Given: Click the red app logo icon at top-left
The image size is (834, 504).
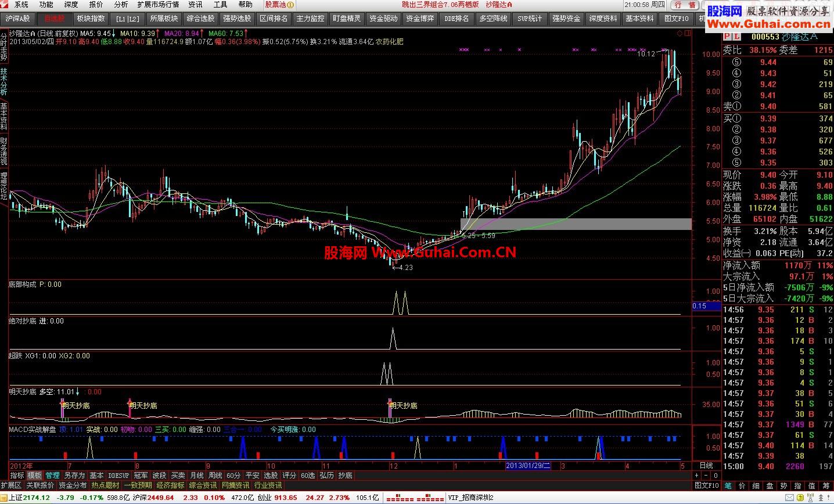Looking at the screenshot, I should [x=5, y=4].
